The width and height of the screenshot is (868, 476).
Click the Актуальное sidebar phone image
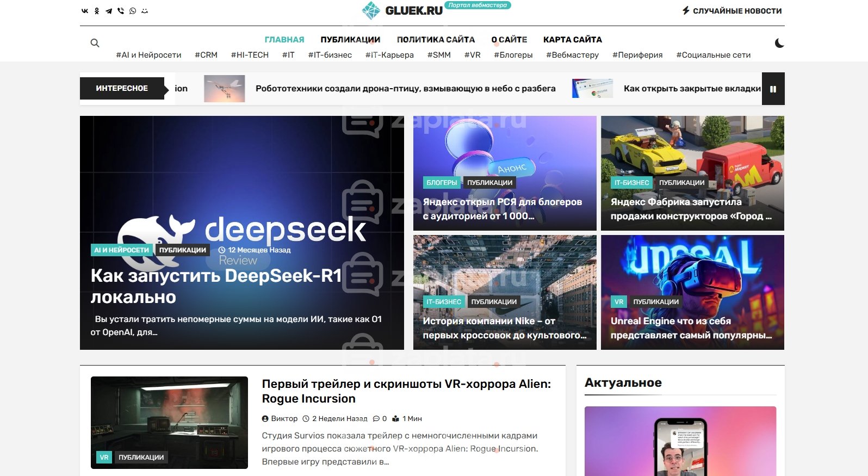680,441
